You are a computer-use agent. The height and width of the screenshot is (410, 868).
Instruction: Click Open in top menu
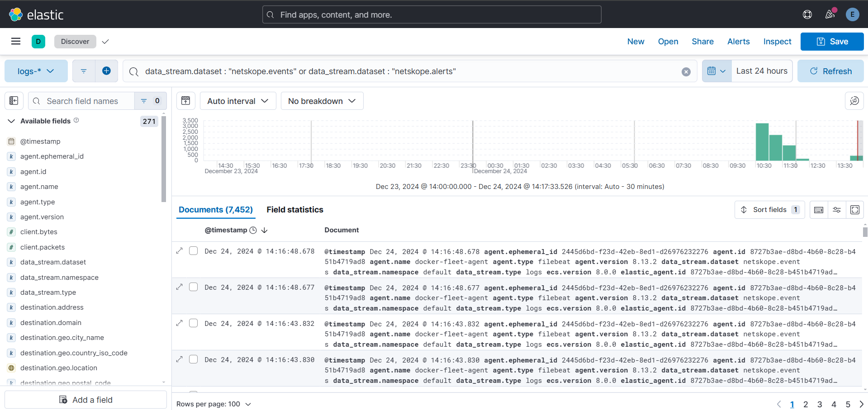(x=668, y=42)
